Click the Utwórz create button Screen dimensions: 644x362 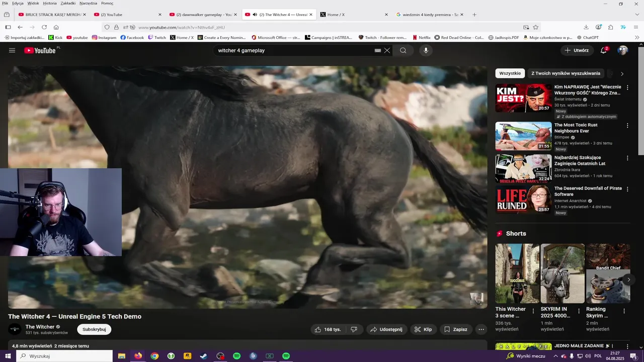[577, 50]
